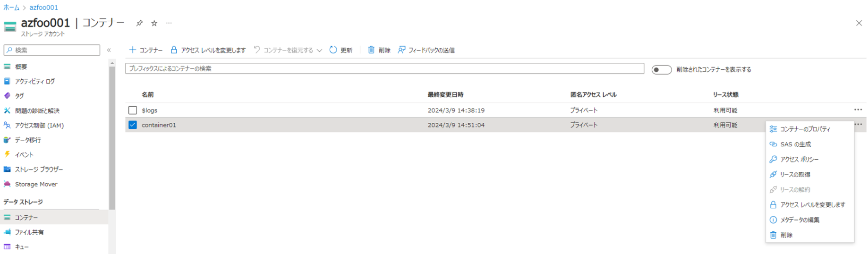Sort by the name column header
This screenshot has width=868, height=254.
148,95
